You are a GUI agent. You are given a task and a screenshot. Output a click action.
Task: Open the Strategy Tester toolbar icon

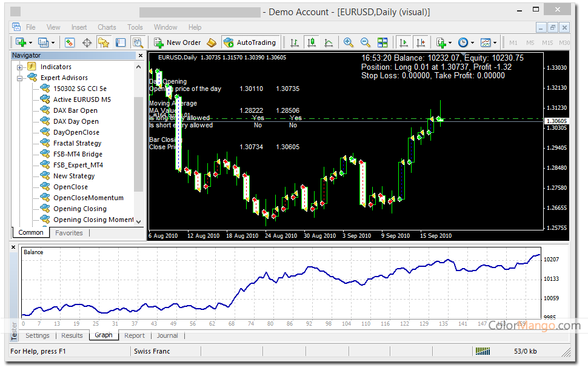click(138, 43)
